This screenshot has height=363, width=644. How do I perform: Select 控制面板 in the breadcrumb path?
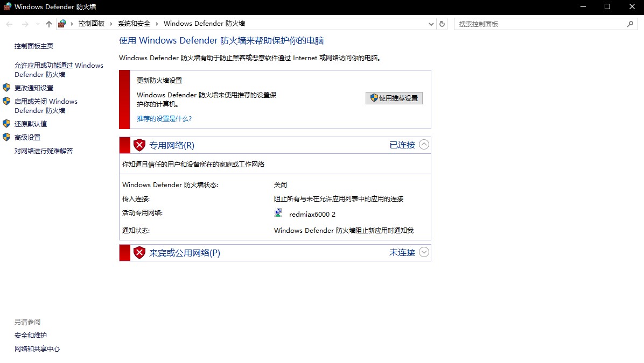click(x=92, y=24)
